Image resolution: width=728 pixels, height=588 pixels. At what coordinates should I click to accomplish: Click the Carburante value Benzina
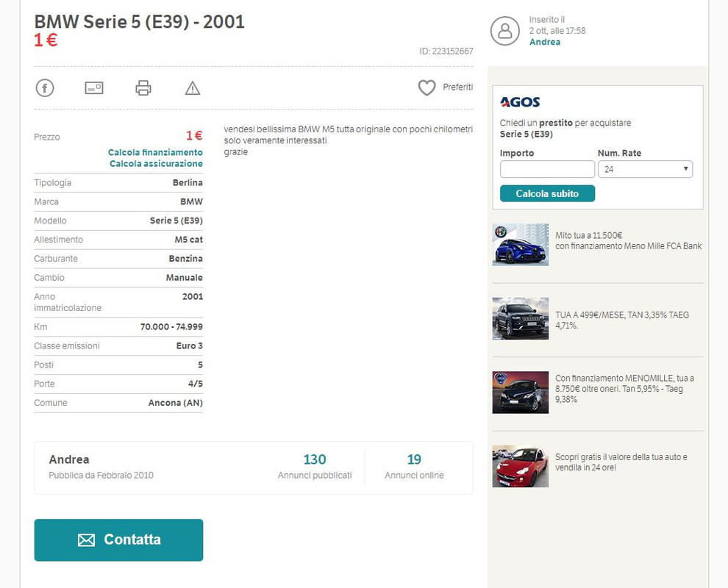(186, 259)
